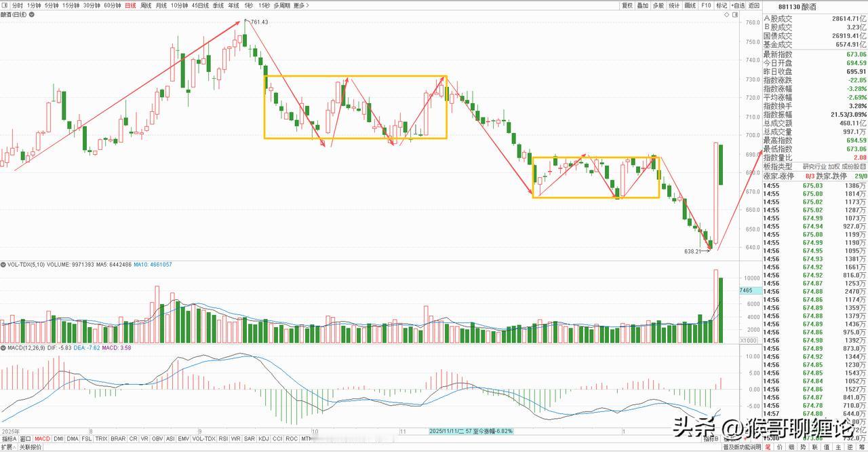This screenshot has height=452, width=868.
Task: Open the chart title dropdown for 酿酒(日线)
Action: pos(32,14)
